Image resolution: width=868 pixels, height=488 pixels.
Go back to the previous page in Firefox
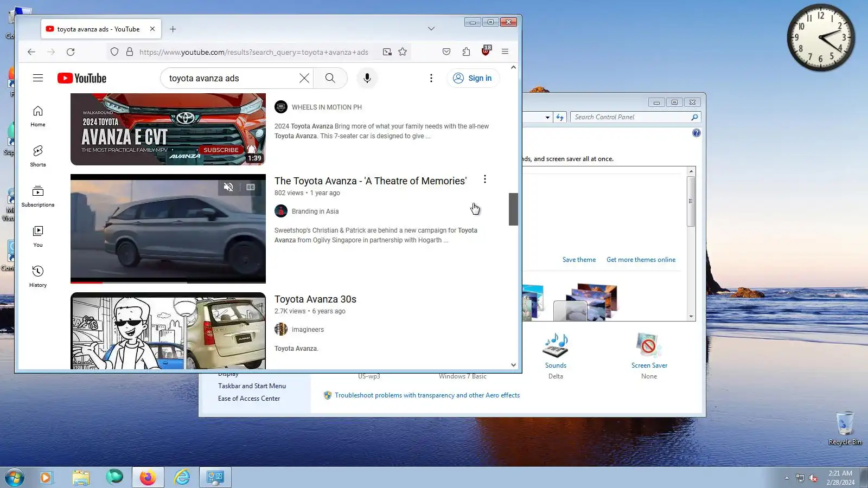[31, 52]
